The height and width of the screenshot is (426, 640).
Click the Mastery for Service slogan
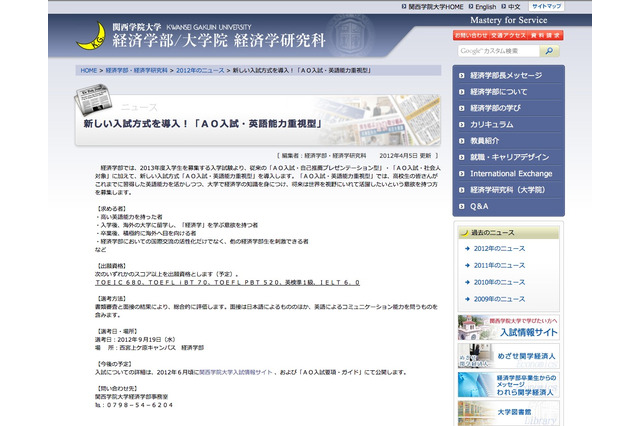pos(509,20)
